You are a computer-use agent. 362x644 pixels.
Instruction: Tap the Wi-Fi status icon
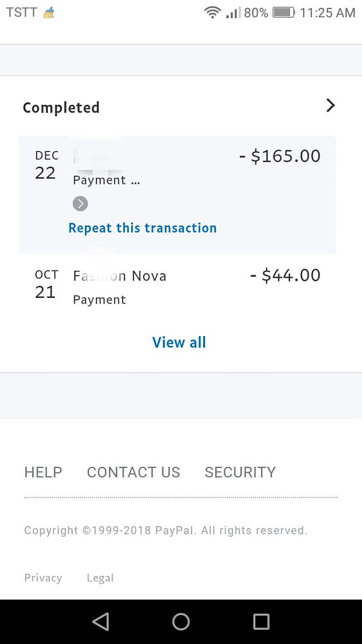(212, 13)
